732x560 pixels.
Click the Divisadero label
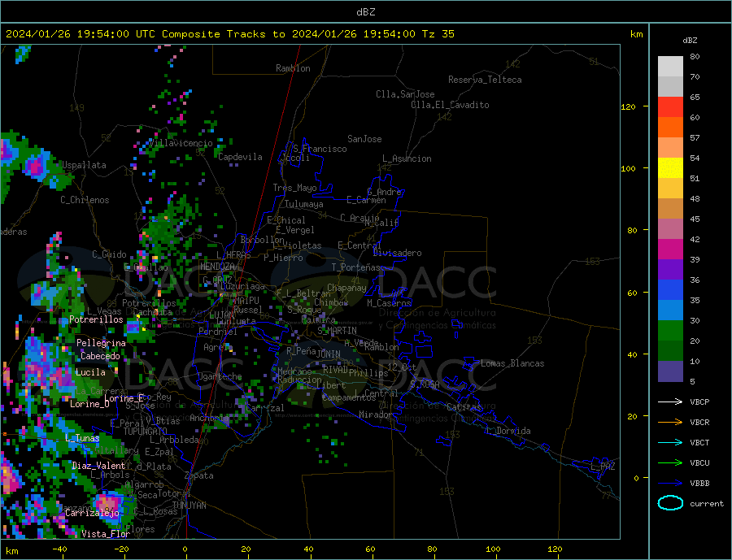click(x=397, y=253)
